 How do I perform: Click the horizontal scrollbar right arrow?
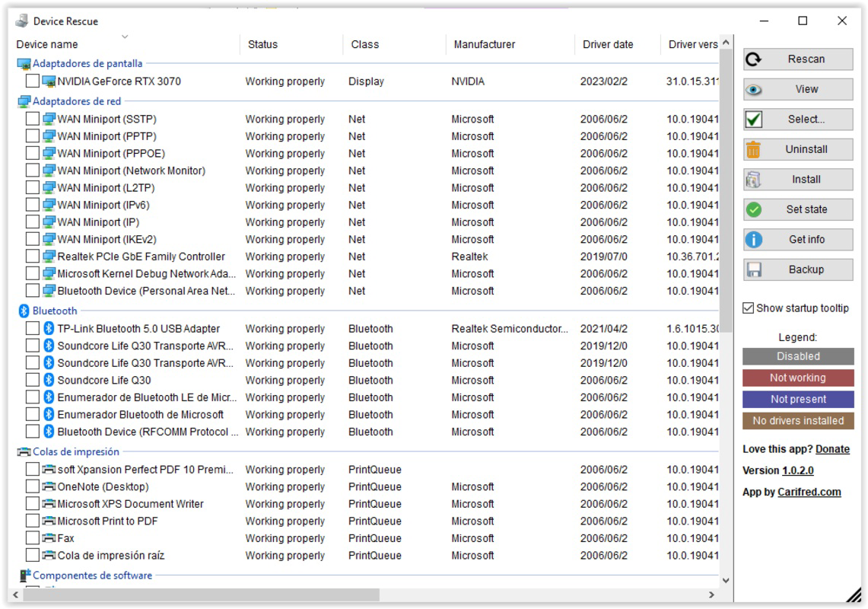[712, 595]
